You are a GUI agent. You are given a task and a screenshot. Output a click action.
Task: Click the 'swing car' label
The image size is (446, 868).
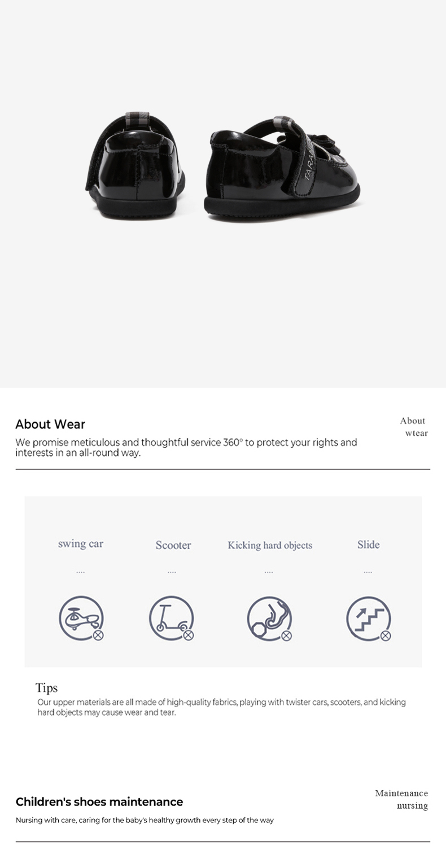[x=81, y=544]
